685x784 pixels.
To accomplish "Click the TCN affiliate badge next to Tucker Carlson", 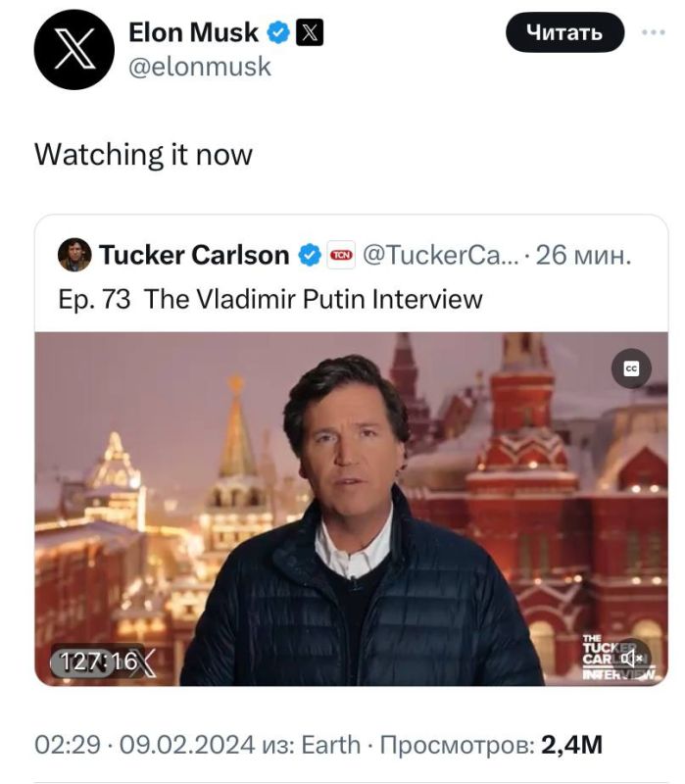I will pyautogui.click(x=341, y=253).
